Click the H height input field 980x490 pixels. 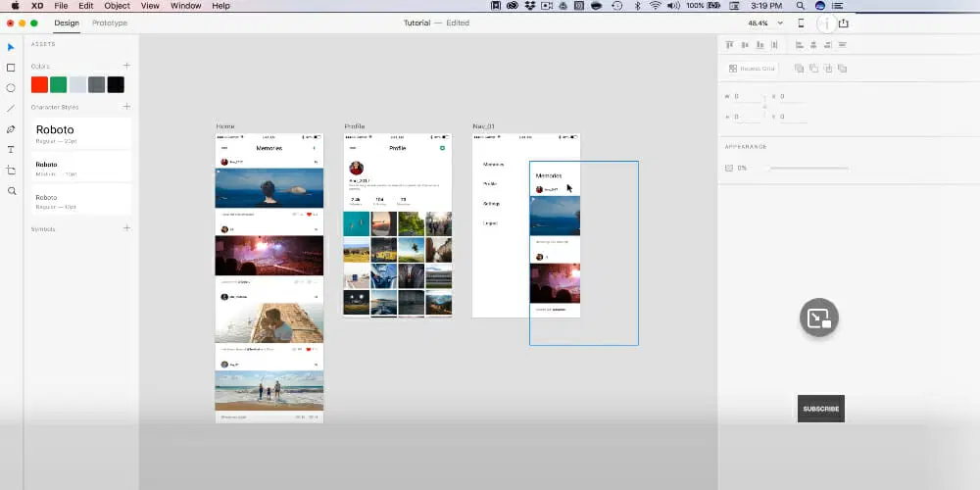748,117
